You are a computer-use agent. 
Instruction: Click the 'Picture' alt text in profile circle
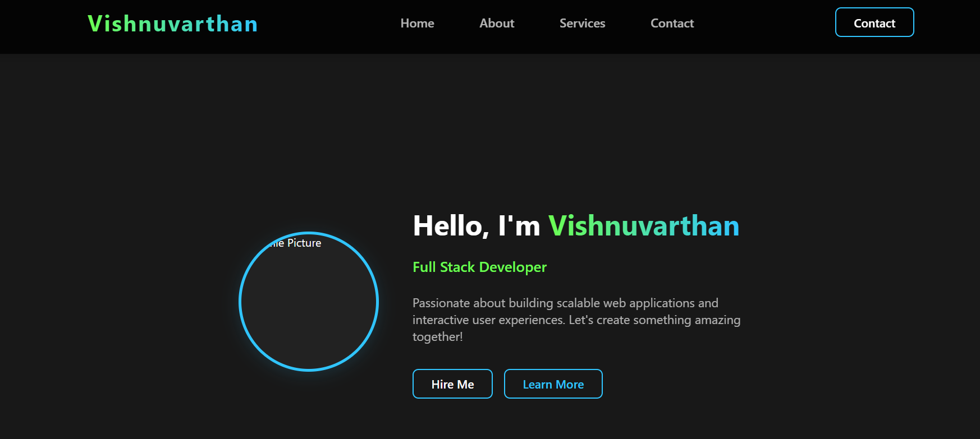coord(304,243)
